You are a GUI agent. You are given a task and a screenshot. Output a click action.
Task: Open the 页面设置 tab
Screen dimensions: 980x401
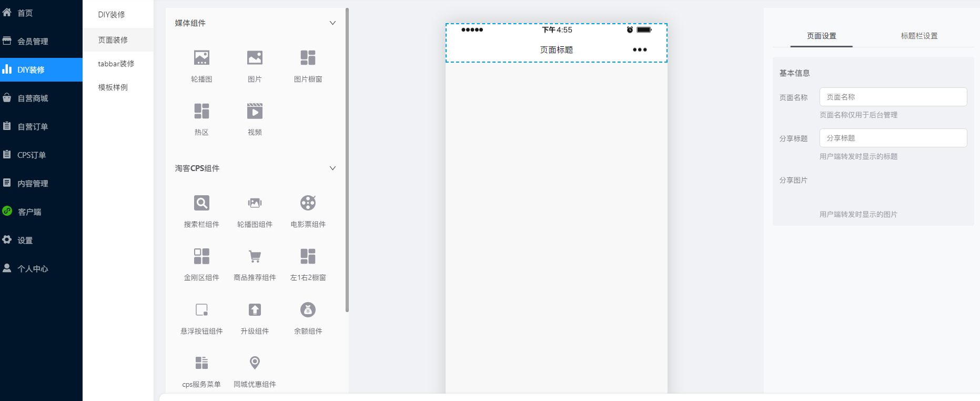click(x=821, y=36)
